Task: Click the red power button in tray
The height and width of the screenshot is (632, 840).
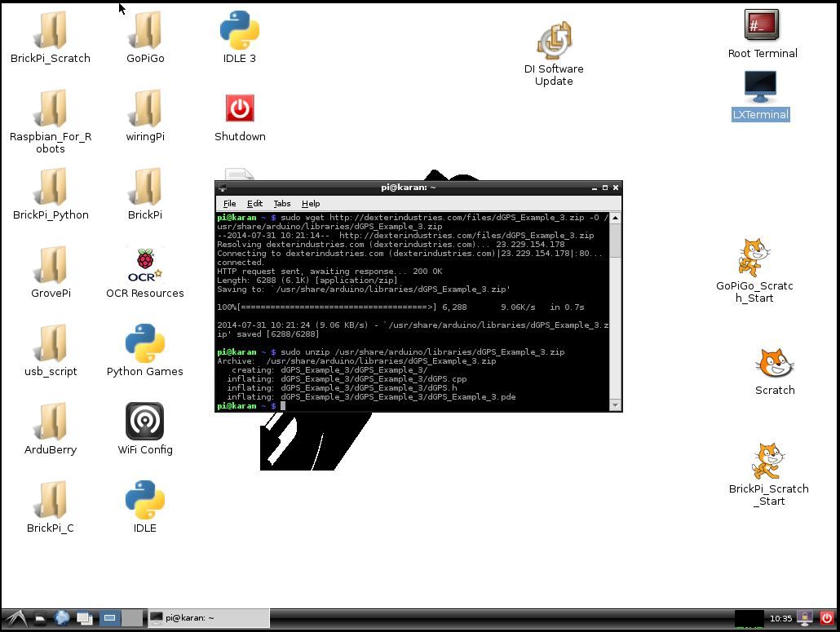Action: 827,618
